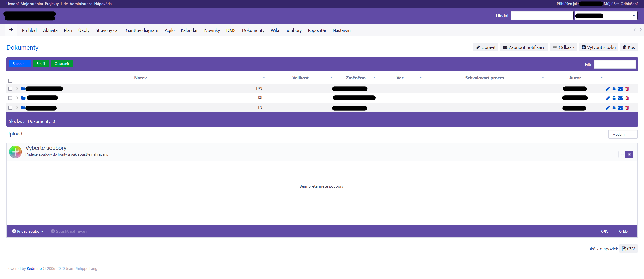
Task: Check the checkbox of the first folder row
Action: coord(10,89)
